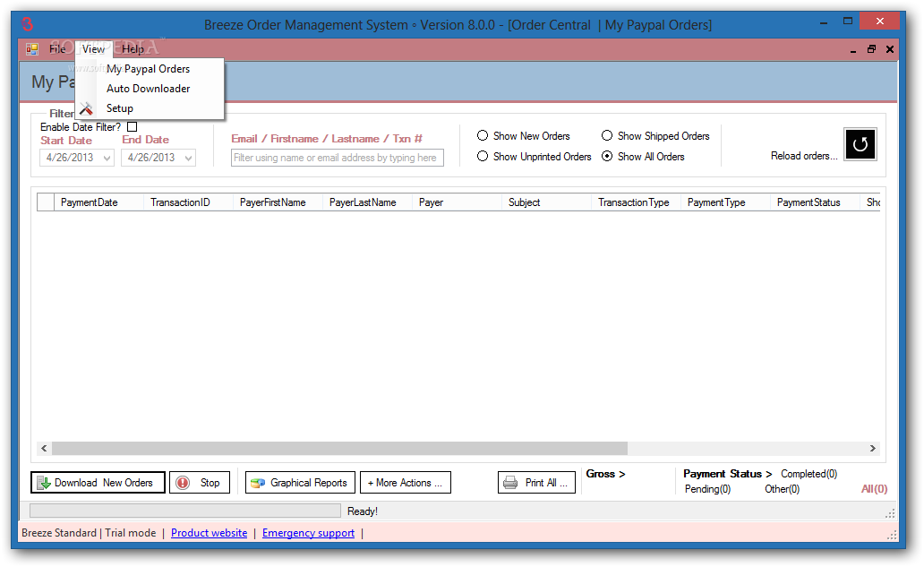Restore the inner MDI child window

(871, 49)
